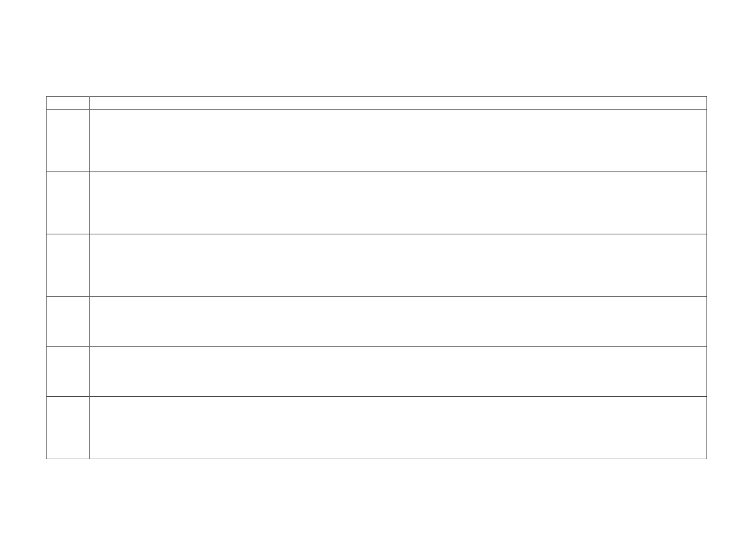This screenshot has height=534, width=756.
Task: Click the narrow cell in last table row
Action: [x=68, y=428]
